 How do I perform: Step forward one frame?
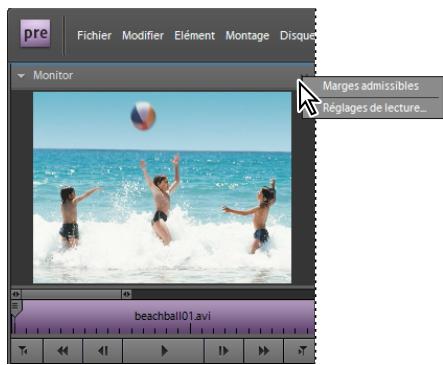pyautogui.click(x=223, y=351)
